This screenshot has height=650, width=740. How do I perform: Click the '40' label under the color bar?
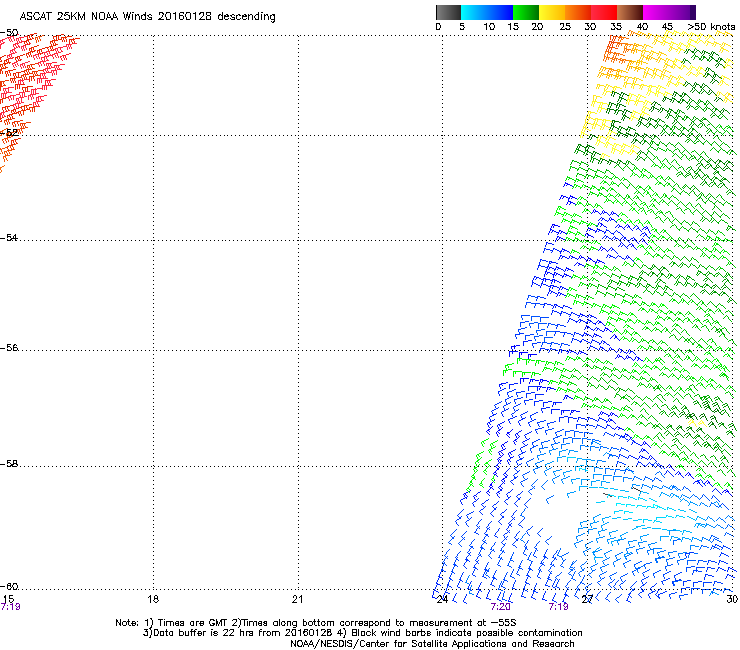[642, 27]
